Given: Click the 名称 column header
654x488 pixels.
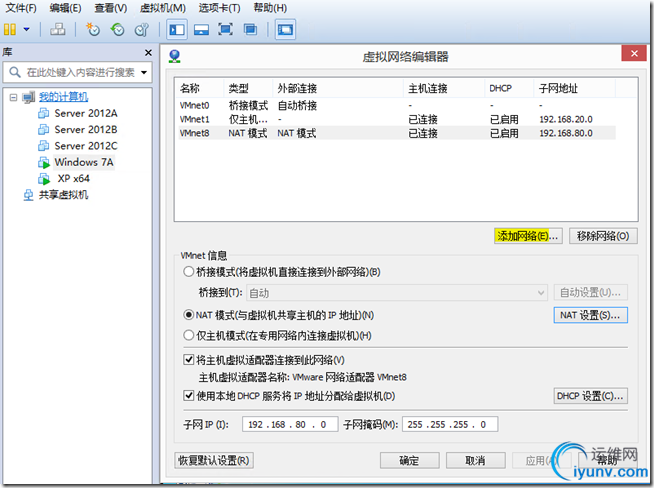Looking at the screenshot, I should coord(200,88).
